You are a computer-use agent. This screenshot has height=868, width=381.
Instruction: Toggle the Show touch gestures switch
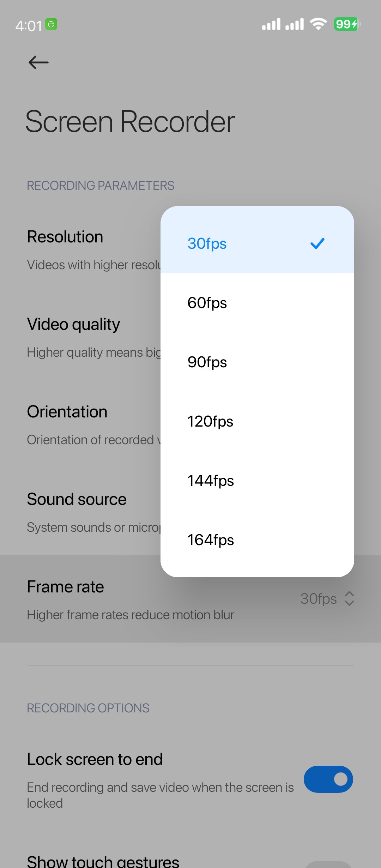[328, 864]
